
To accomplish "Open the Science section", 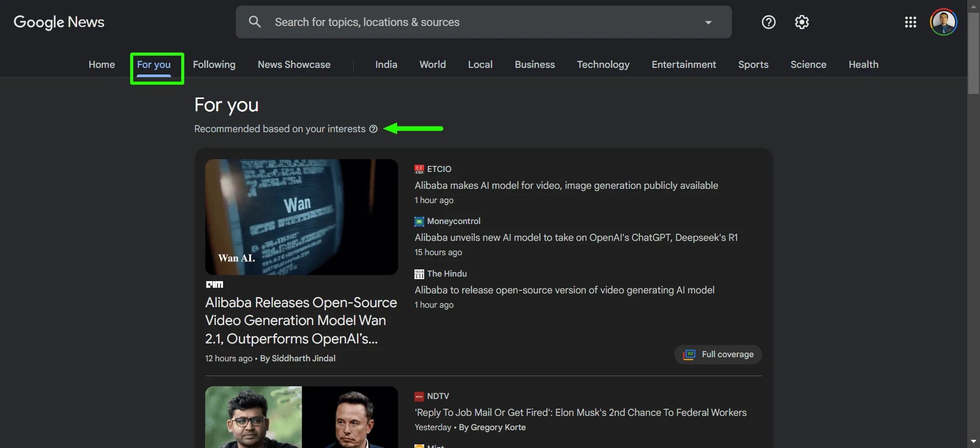I will 808,64.
